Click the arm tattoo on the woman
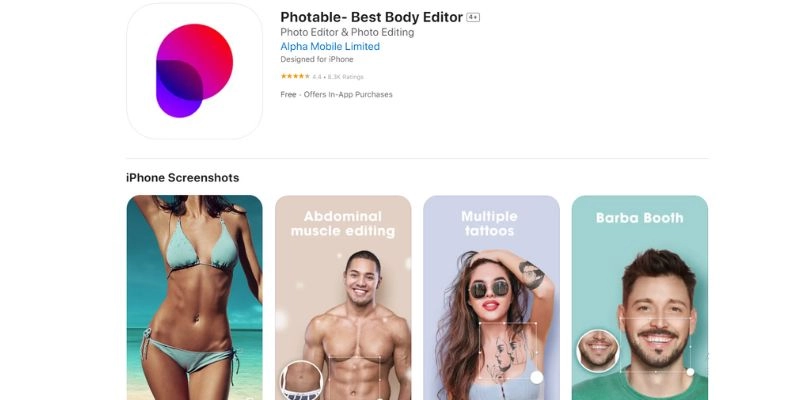The width and height of the screenshot is (800, 400). [x=531, y=274]
